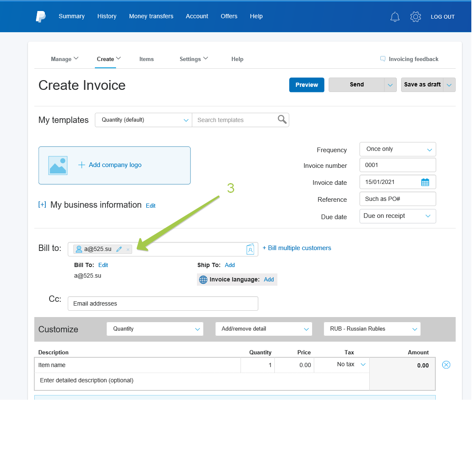Image resolution: width=476 pixels, height=451 pixels.
Task: Delete the item row with circled X
Action: tap(446, 365)
